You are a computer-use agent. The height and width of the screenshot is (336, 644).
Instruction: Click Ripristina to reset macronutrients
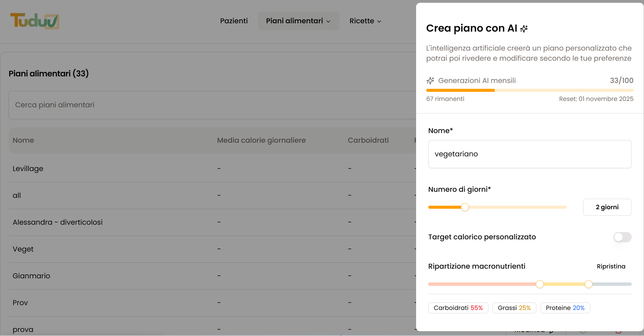pos(611,266)
